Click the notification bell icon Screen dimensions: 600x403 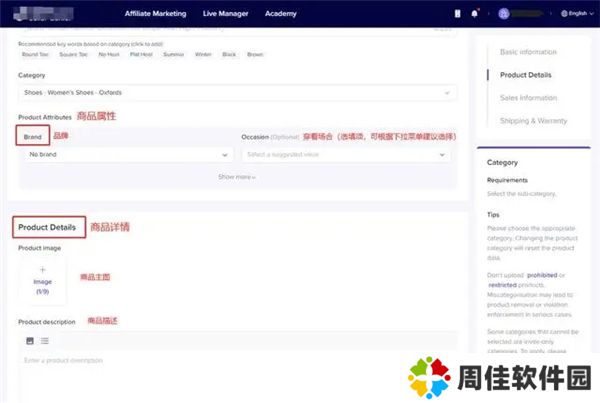click(x=475, y=13)
